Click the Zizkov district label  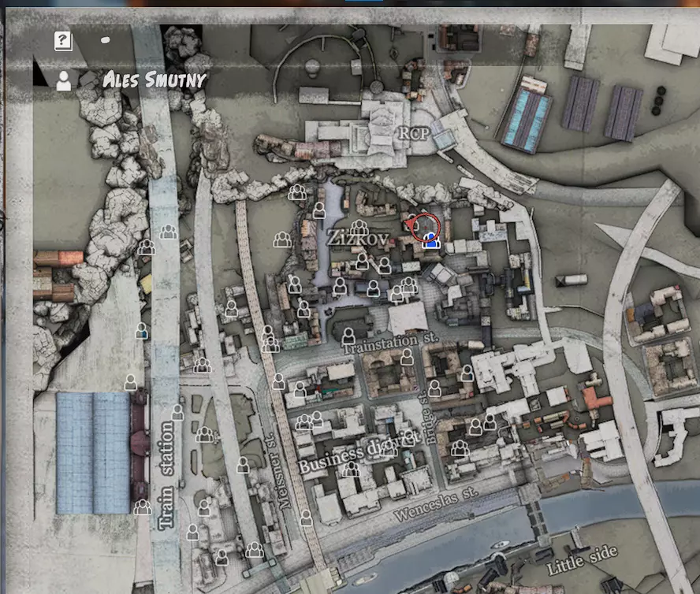(x=357, y=238)
